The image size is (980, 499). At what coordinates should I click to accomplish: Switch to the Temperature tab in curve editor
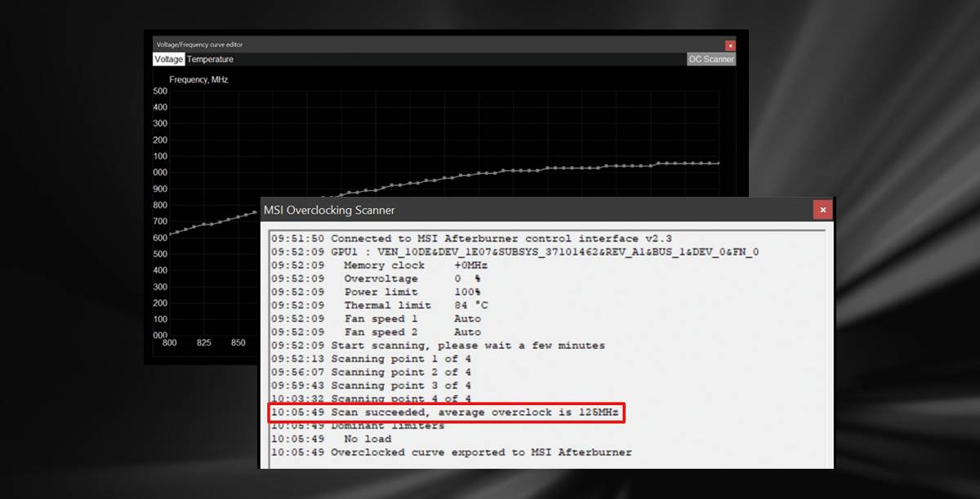(x=210, y=60)
